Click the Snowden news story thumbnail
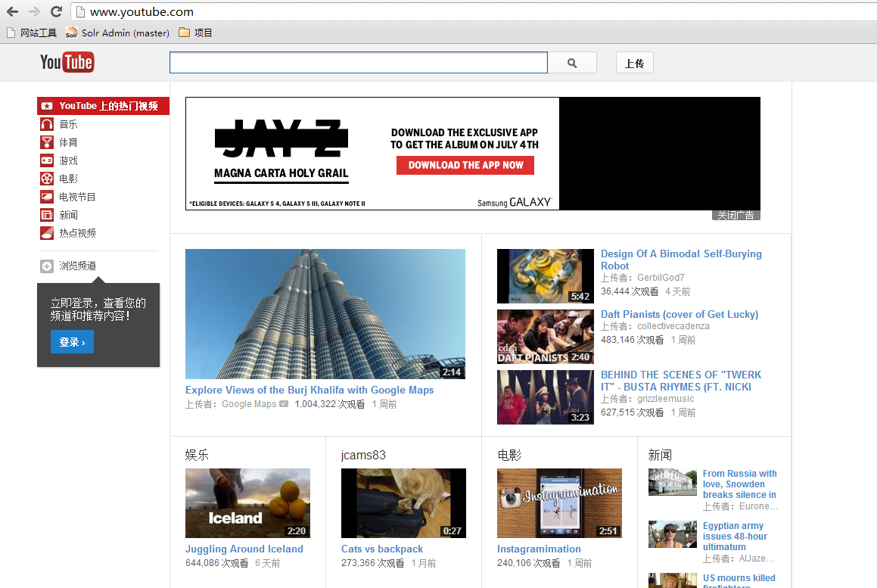This screenshot has height=588, width=877. 672,482
